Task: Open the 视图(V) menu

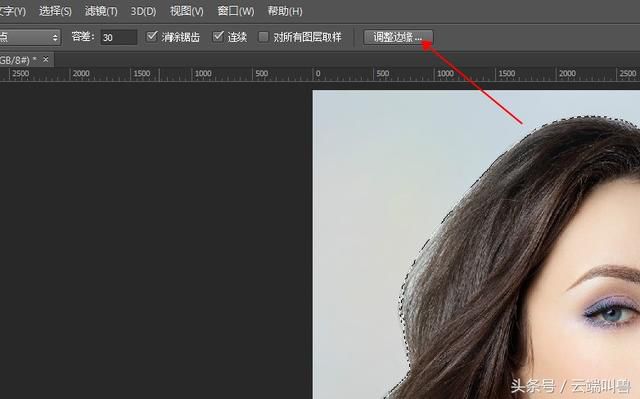Action: point(187,11)
